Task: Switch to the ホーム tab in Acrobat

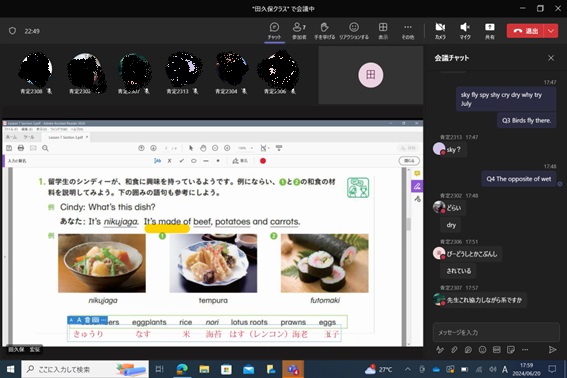Action: pyautogui.click(x=11, y=137)
